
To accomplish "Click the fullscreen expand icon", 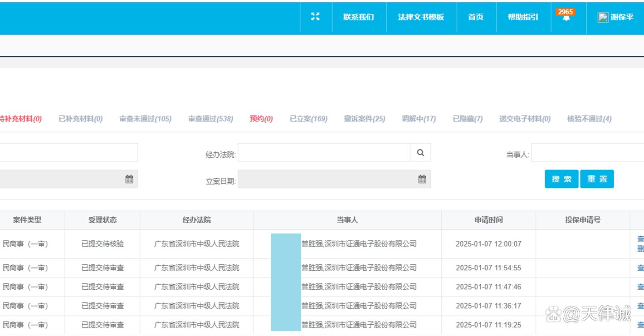I will click(x=315, y=17).
